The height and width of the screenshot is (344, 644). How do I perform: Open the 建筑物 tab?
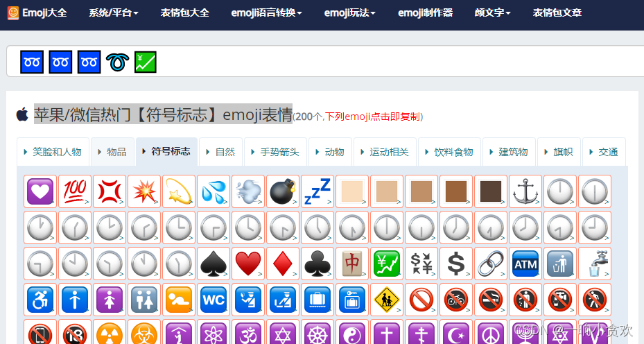[x=509, y=152]
